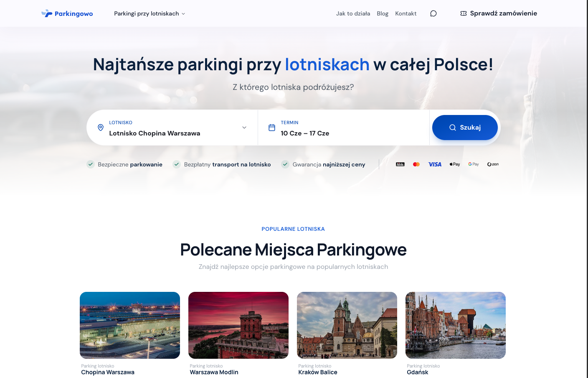Click the Google Pay logo
Screen dimensions: 588x378
click(x=474, y=164)
